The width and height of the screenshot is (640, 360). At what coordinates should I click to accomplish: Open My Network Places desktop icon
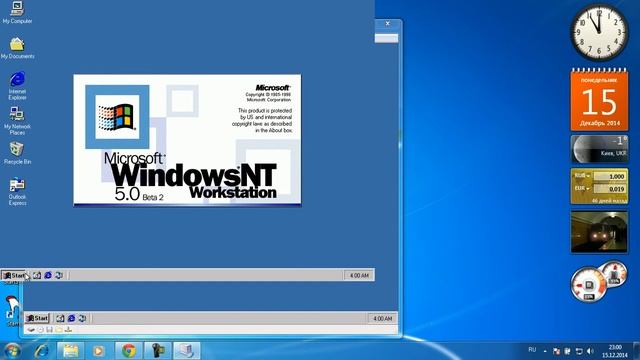tap(17, 121)
